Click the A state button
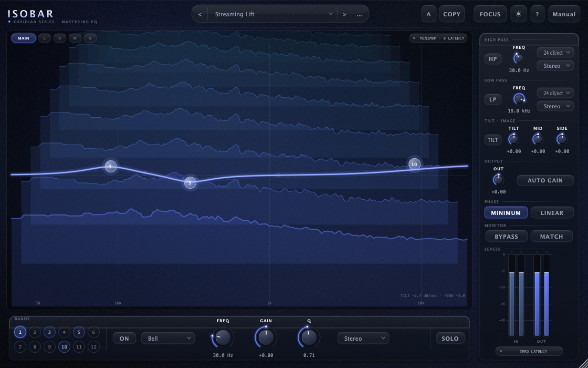Image resolution: width=588 pixels, height=368 pixels. (x=428, y=14)
